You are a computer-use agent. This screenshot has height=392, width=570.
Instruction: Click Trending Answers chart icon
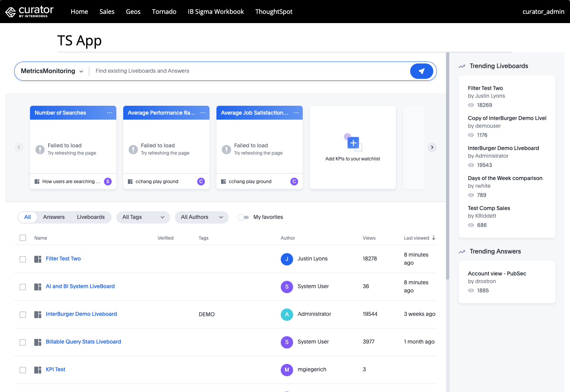[462, 252]
